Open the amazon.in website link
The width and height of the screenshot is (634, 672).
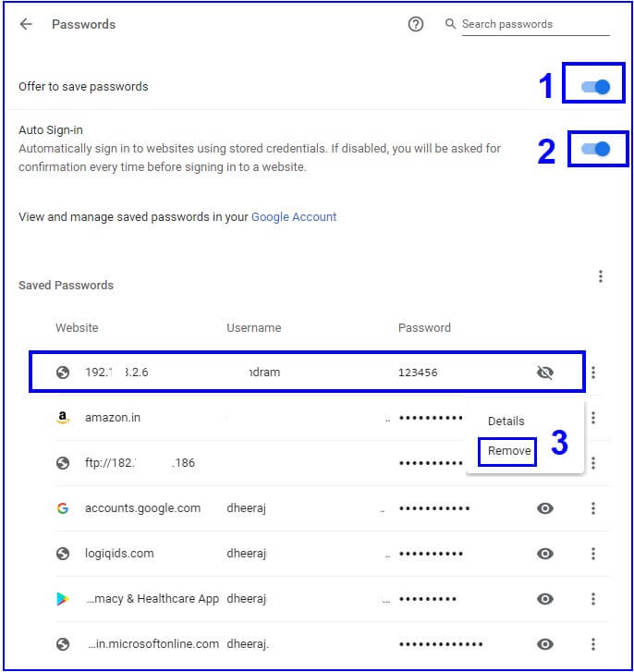point(113,418)
